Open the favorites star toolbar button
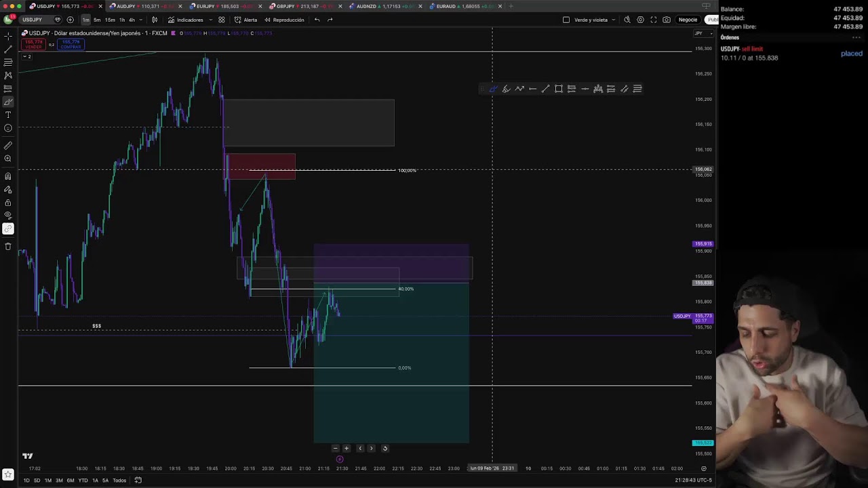Viewport: 868px width, 488px height. (8, 474)
